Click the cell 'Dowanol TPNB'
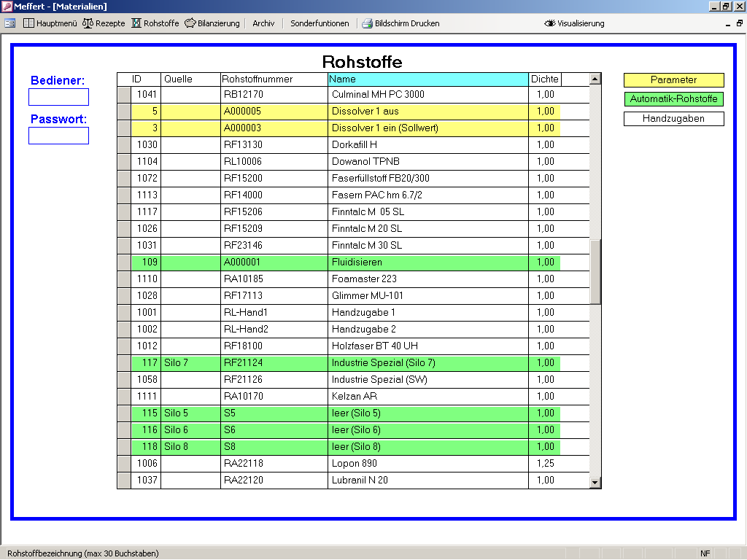The width and height of the screenshot is (747, 560). point(428,161)
